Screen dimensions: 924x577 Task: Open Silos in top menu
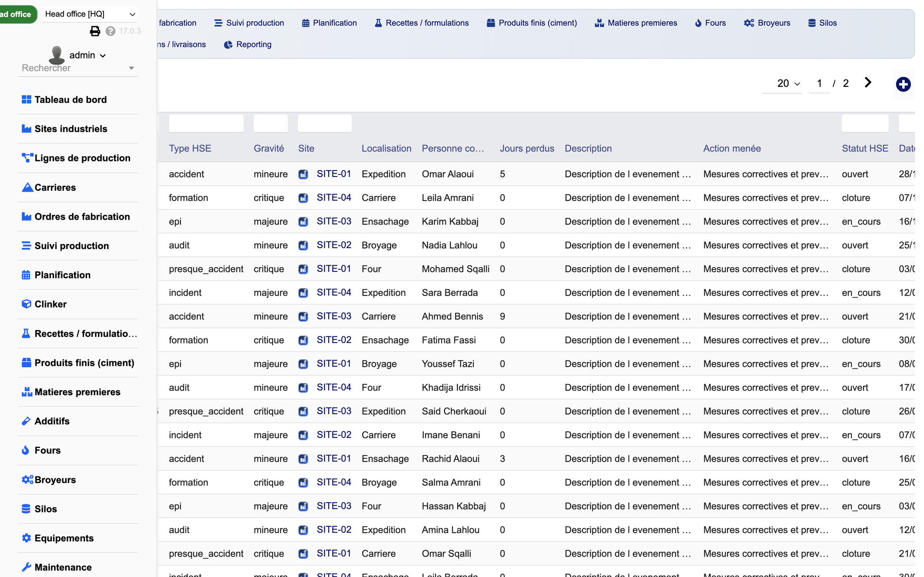click(822, 23)
